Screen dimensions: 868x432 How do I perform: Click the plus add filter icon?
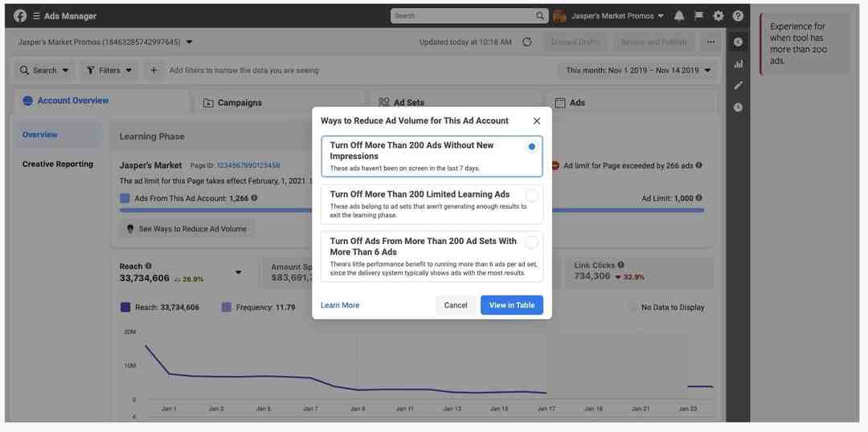(x=154, y=70)
